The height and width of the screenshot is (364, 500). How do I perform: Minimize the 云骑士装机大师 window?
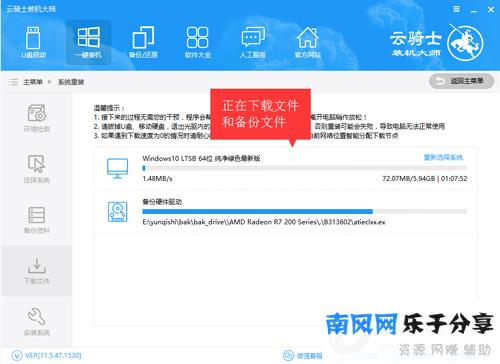tap(474, 10)
